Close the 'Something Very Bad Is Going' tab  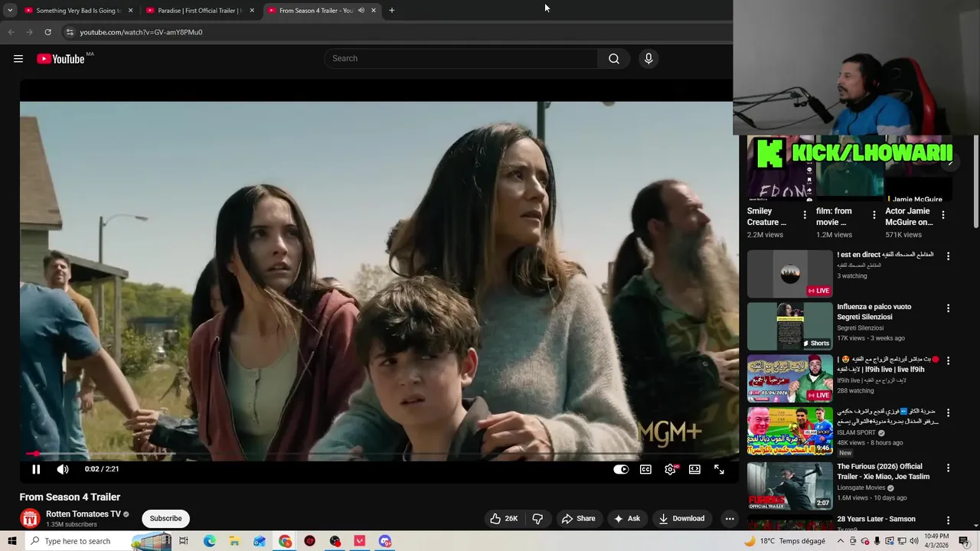(x=130, y=11)
